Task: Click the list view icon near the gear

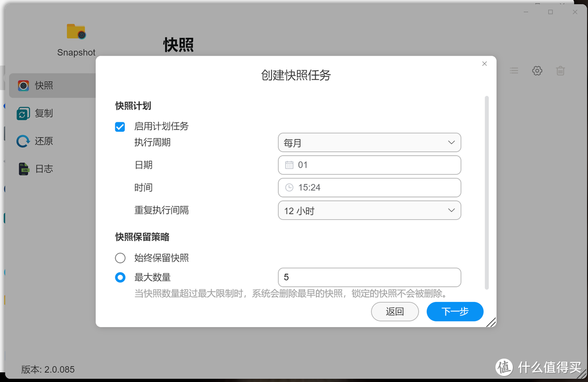Action: [513, 71]
